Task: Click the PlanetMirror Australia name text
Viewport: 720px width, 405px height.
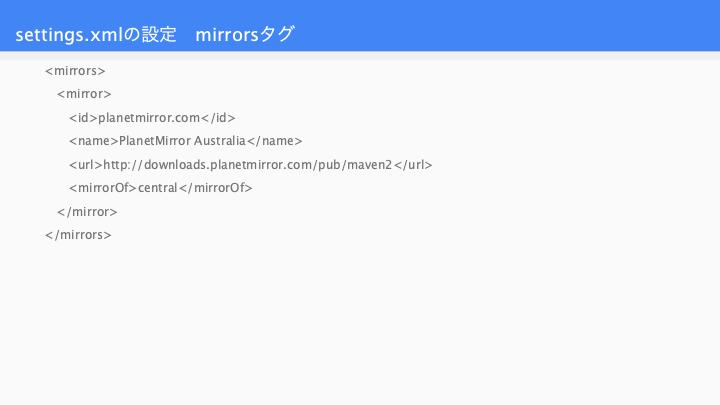Action: pyautogui.click(x=182, y=141)
